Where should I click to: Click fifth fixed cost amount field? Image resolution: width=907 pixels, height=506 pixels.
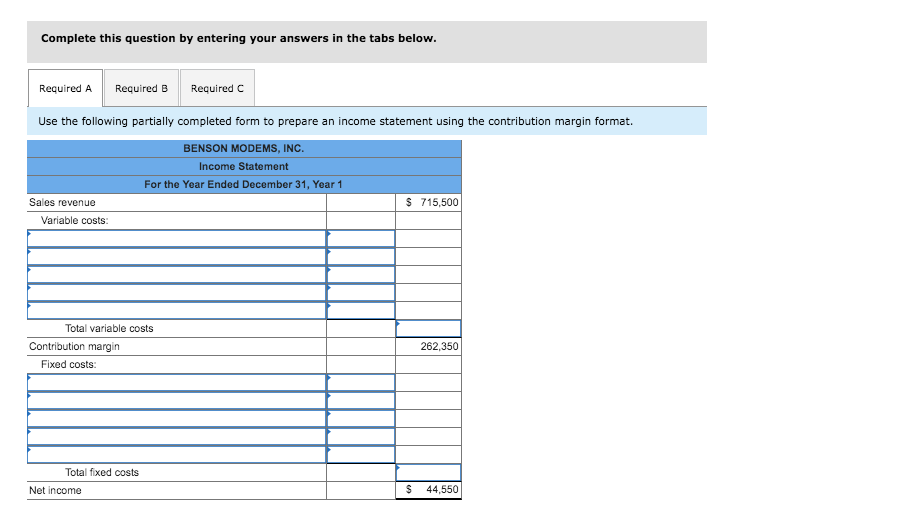(x=361, y=454)
